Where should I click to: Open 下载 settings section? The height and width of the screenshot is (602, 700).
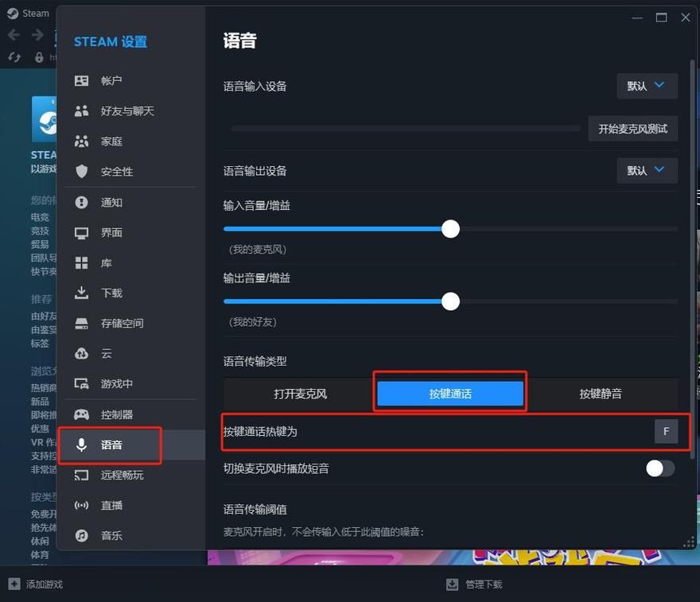click(130, 293)
